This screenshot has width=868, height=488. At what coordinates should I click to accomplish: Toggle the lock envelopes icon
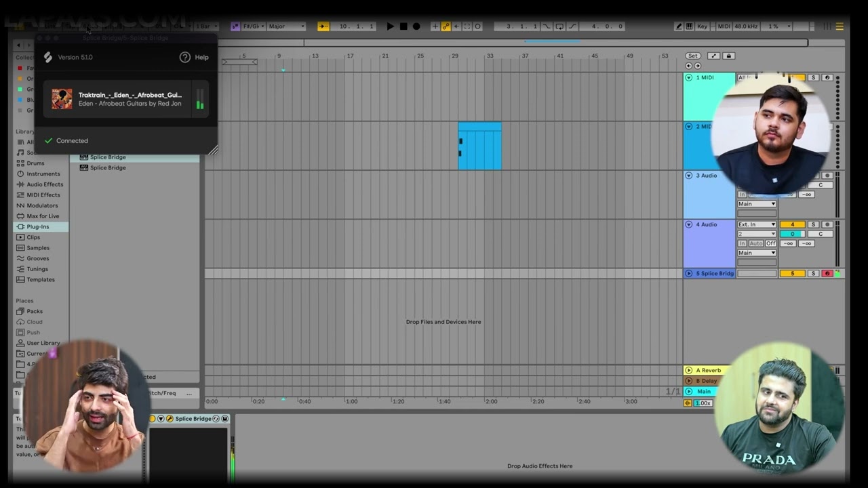click(728, 56)
